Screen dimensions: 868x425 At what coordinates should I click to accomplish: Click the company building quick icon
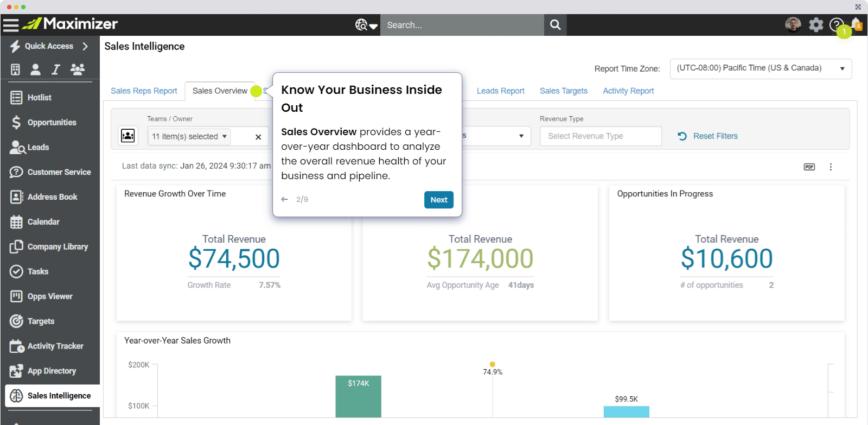click(x=15, y=69)
